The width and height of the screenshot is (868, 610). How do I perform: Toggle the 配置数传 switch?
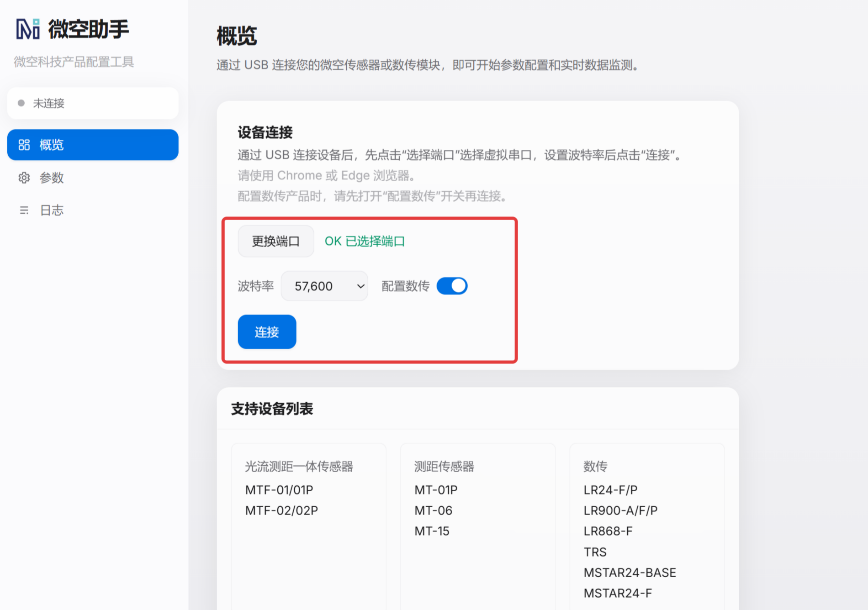point(452,286)
